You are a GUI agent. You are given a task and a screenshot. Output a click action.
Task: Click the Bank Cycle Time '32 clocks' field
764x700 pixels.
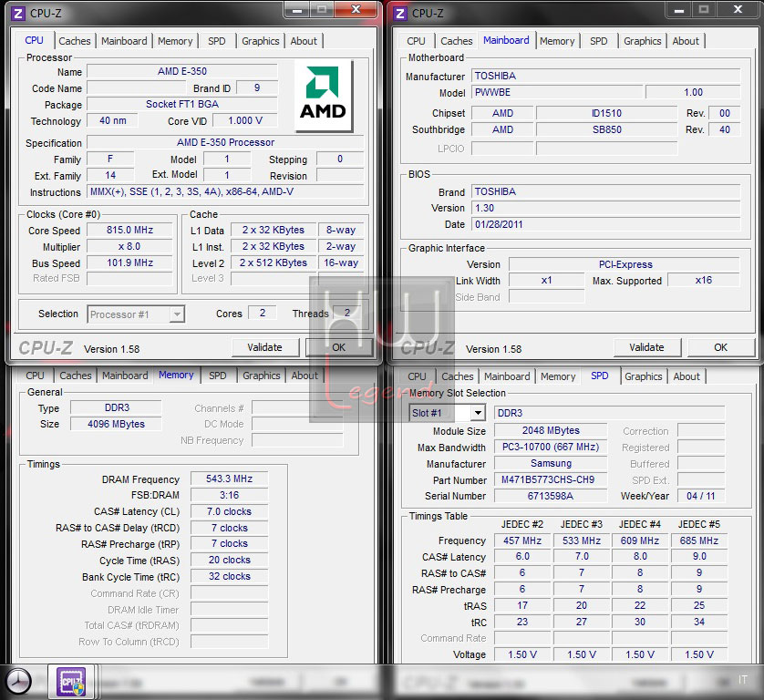[x=229, y=576]
